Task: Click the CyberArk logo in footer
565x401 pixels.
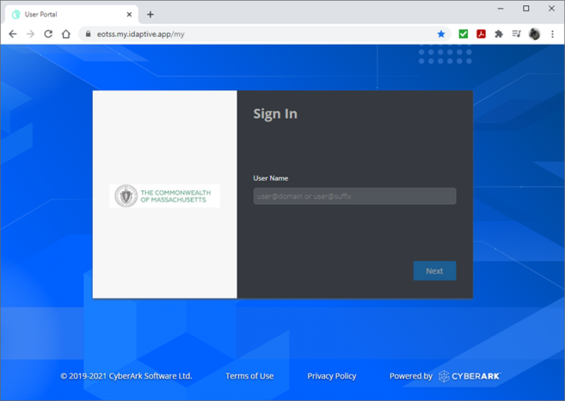Action: click(469, 376)
